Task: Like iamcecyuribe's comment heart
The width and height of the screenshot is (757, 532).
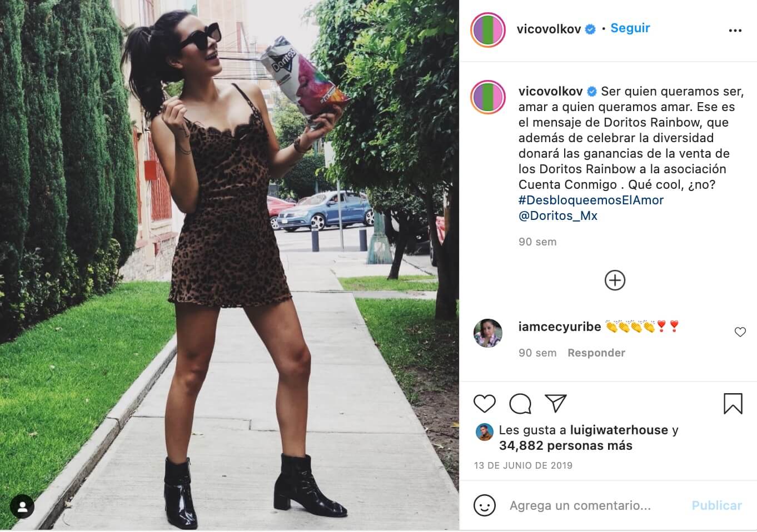Action: [740, 332]
